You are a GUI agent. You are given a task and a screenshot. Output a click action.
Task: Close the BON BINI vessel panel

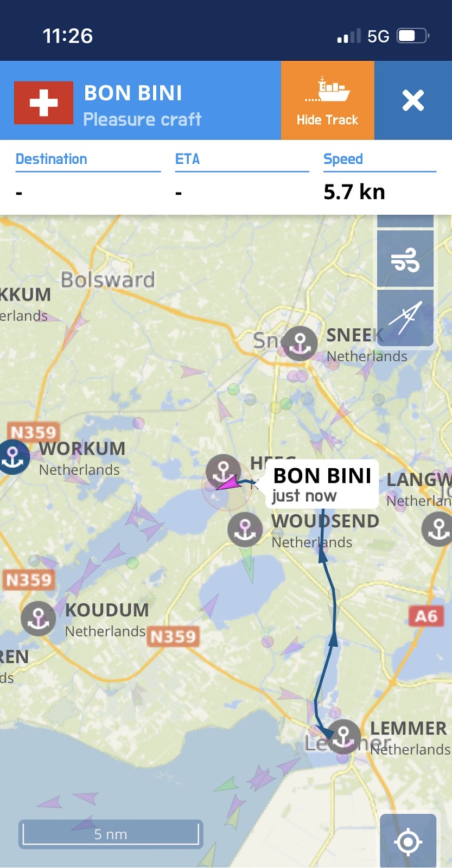click(x=413, y=100)
